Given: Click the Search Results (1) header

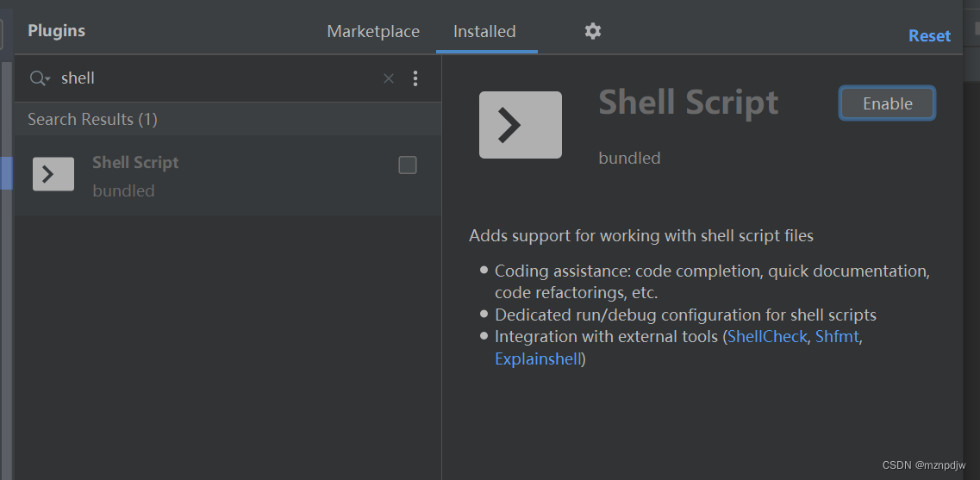Looking at the screenshot, I should 92,120.
